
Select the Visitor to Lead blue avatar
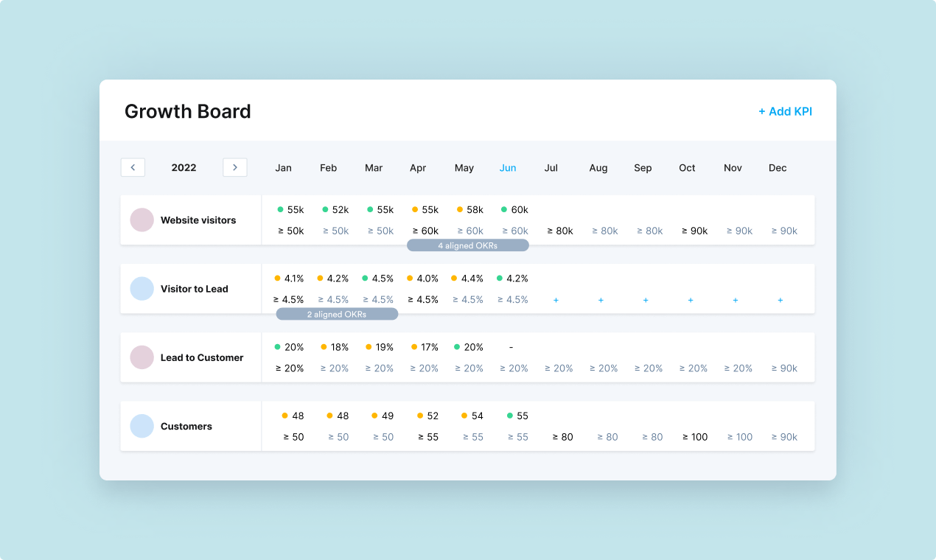click(x=142, y=289)
